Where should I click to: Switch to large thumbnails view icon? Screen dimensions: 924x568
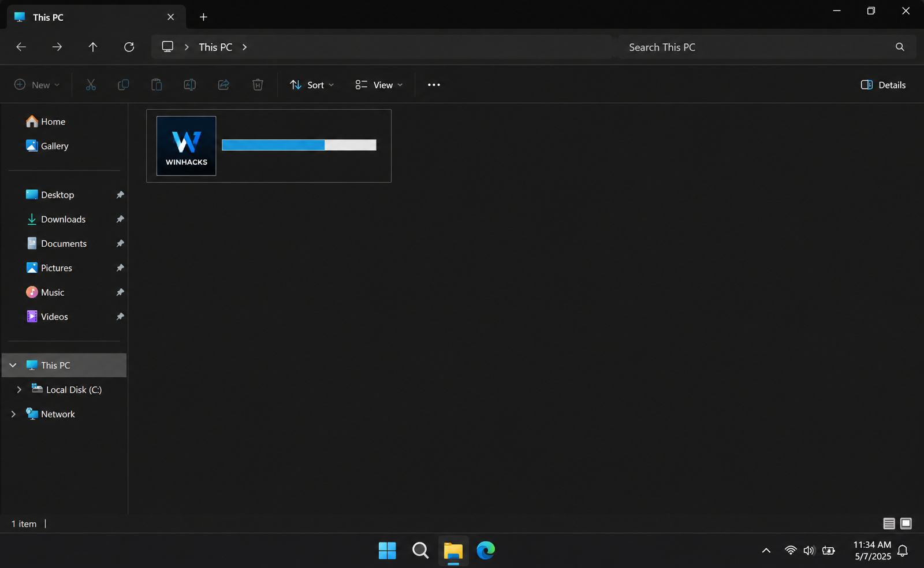(906, 524)
